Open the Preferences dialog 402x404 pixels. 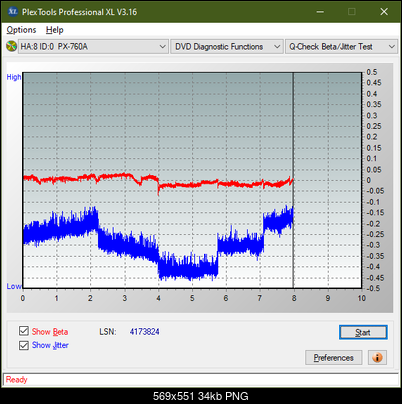pos(334,358)
